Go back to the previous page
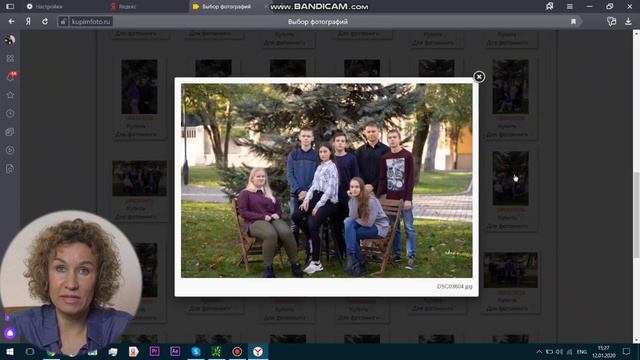The image size is (640, 360). (x=11, y=21)
